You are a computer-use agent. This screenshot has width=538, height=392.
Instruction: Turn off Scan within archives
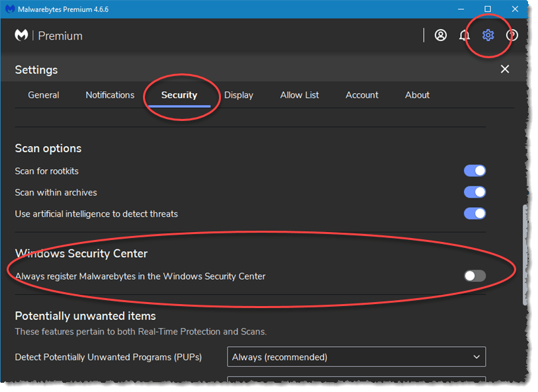[x=474, y=192]
